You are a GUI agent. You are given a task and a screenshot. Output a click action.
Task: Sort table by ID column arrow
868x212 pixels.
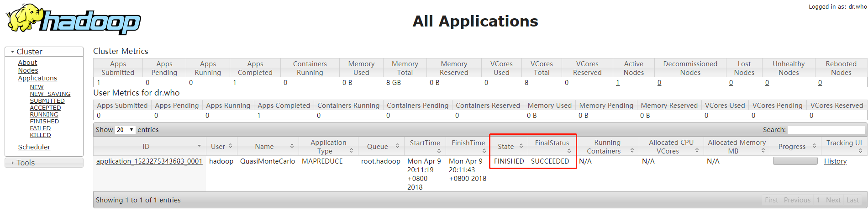pos(199,146)
